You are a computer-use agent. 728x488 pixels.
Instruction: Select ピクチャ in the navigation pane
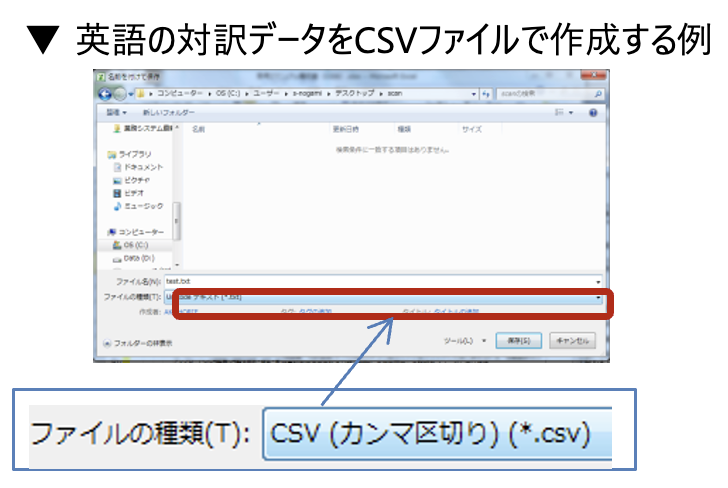[x=136, y=180]
